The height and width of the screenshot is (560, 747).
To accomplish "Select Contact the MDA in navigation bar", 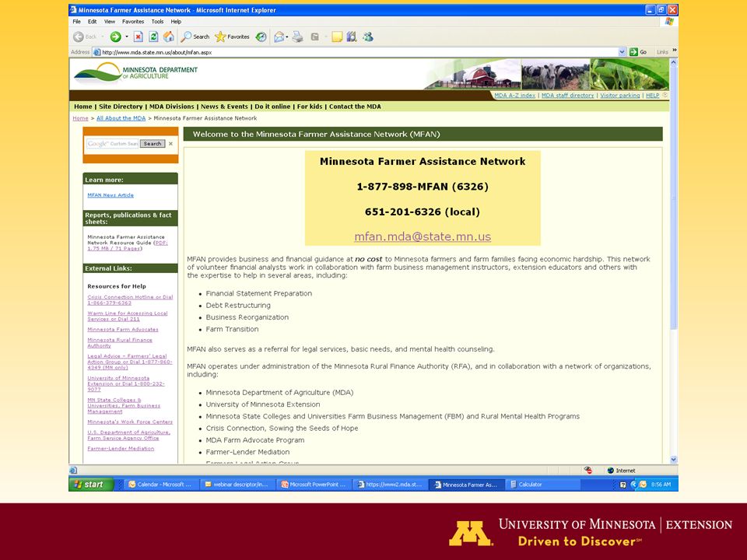I will coord(355,107).
